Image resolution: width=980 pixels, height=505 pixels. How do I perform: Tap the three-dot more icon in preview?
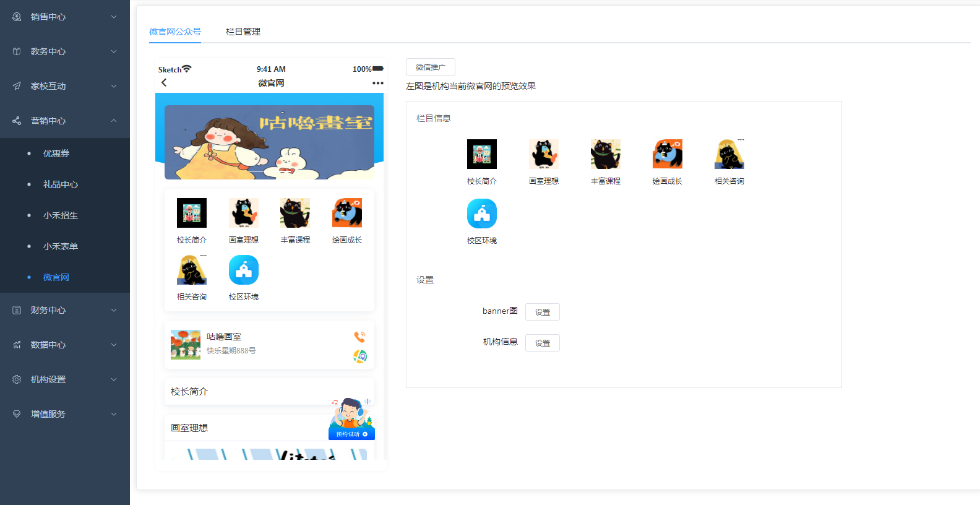(378, 83)
